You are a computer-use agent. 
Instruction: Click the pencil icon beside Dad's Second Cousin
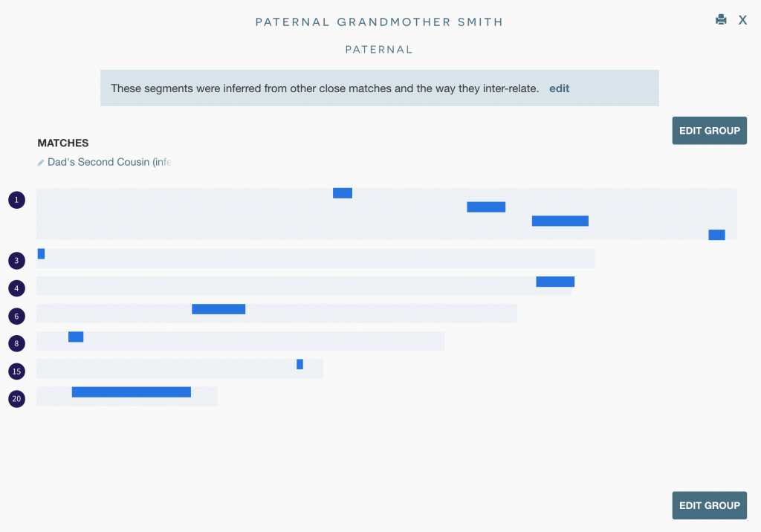41,163
